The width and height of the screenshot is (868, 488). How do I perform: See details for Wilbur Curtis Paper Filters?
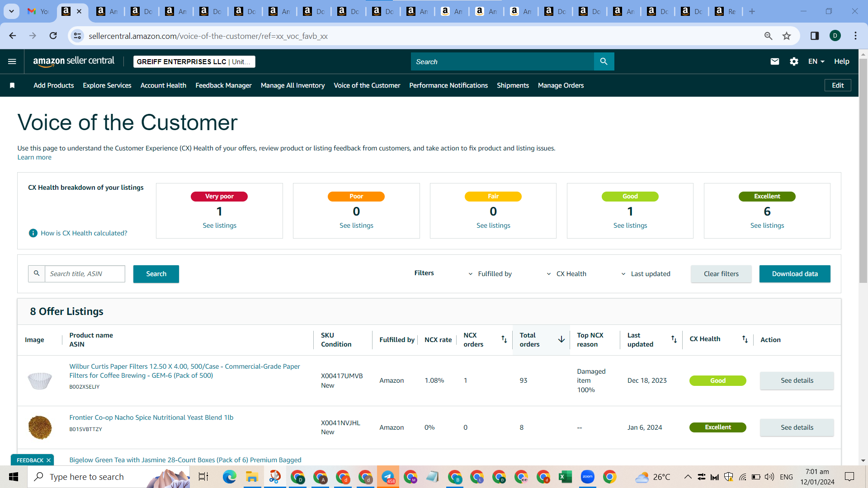click(797, 380)
